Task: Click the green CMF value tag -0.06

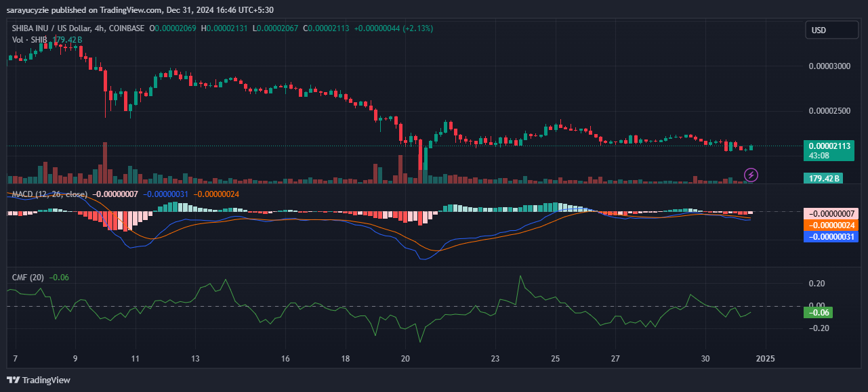Action: 817,313
